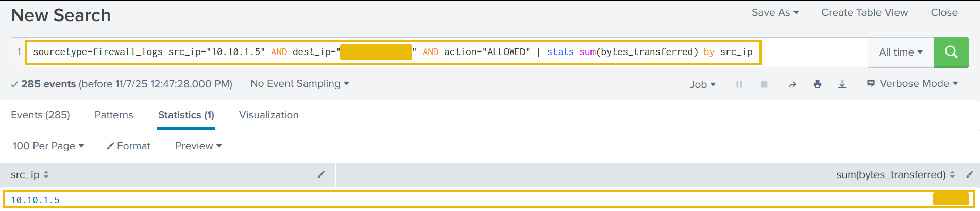This screenshot has height=211, width=980.
Task: Switch to the Visualization tab
Action: pyautogui.click(x=268, y=115)
